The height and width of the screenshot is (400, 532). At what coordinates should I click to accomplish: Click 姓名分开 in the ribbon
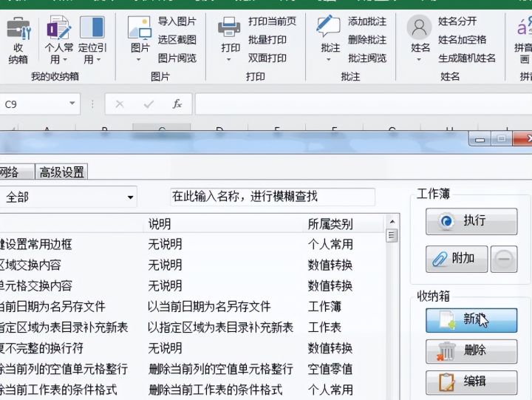(457, 21)
